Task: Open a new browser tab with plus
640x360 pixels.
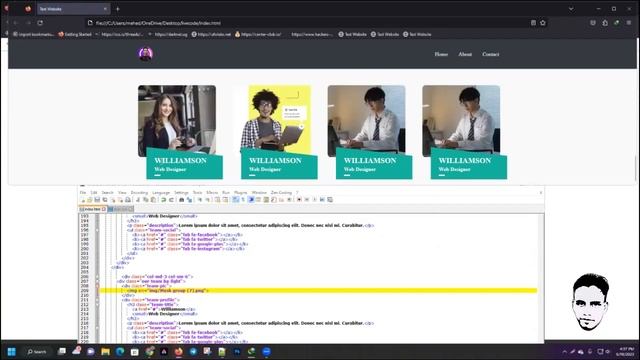Action: [x=118, y=9]
